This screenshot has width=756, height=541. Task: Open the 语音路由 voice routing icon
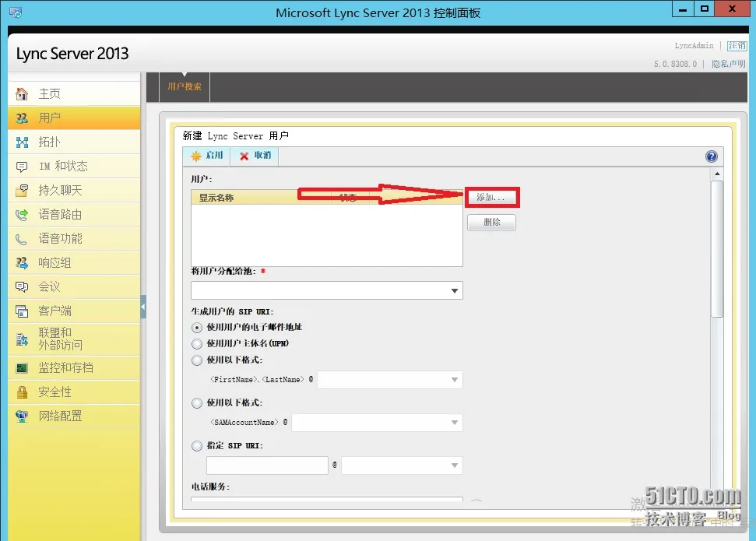(x=22, y=215)
